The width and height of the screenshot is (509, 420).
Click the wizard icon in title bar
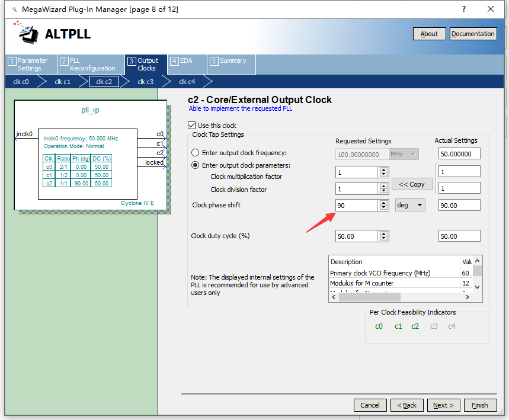(14, 9)
